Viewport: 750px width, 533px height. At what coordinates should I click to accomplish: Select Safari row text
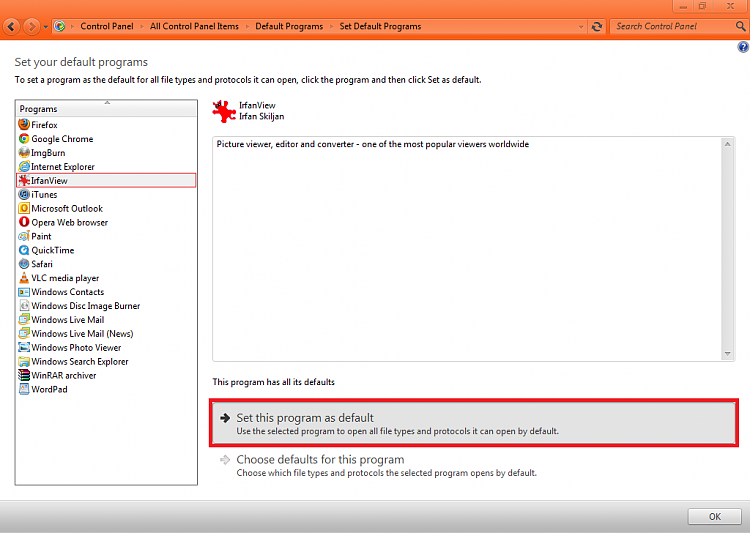click(x=42, y=264)
